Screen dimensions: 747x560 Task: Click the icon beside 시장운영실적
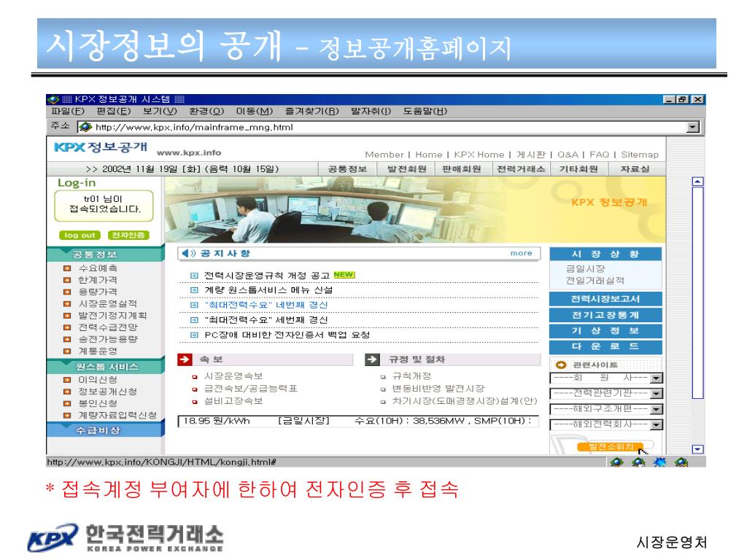[67, 304]
